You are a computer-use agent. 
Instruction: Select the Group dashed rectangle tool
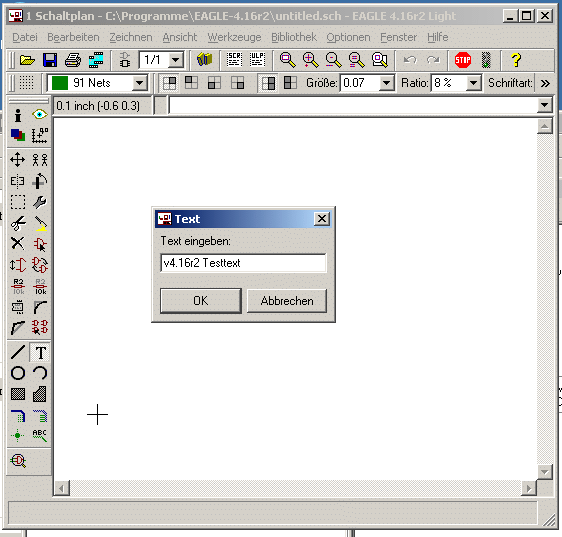coord(18,202)
